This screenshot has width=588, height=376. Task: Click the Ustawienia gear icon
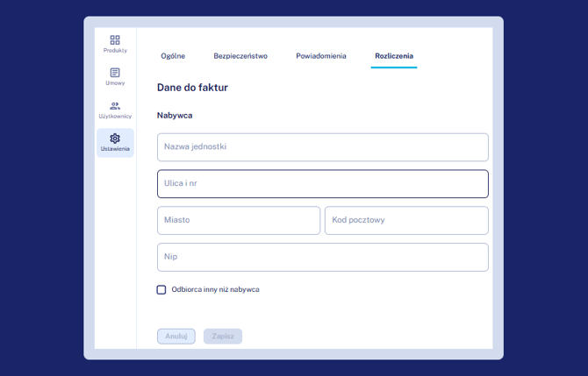pyautogui.click(x=115, y=138)
